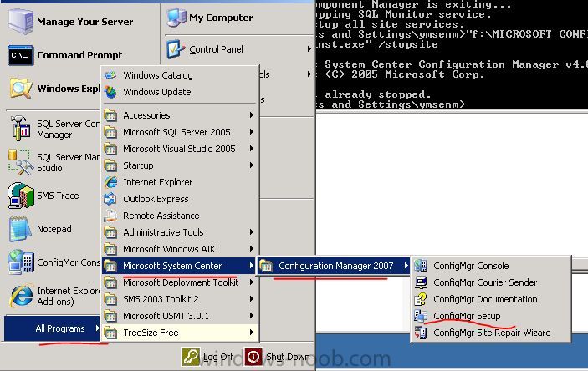Expand Microsoft Windows AIK submenu arrow
The image size is (588, 371).
(252, 248)
